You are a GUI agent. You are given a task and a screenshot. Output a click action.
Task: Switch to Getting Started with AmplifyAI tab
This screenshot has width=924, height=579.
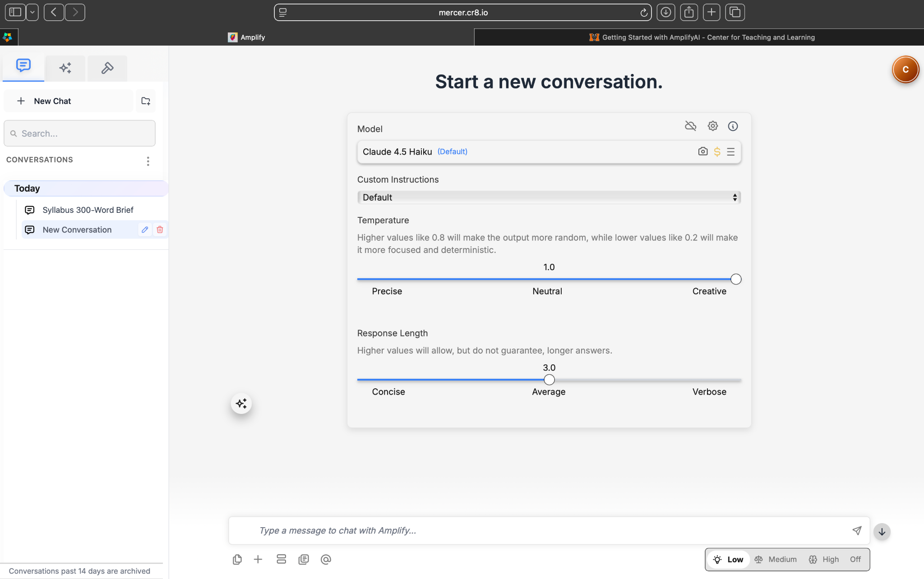point(702,37)
